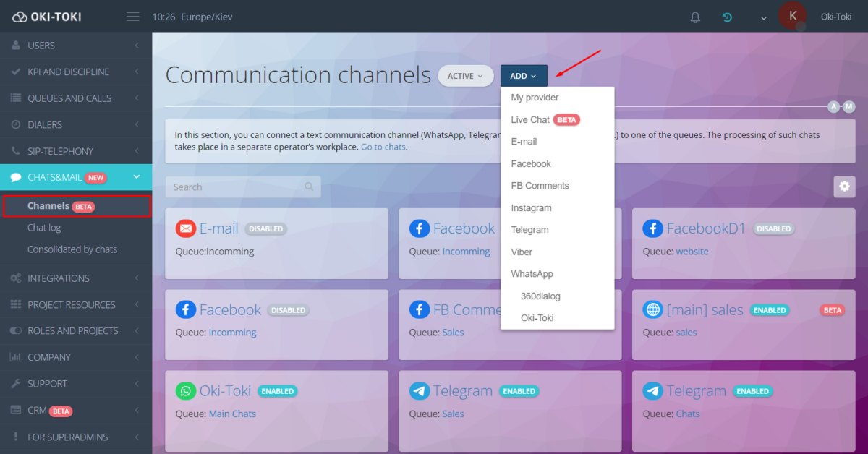Toggle the round A button

pyautogui.click(x=834, y=107)
